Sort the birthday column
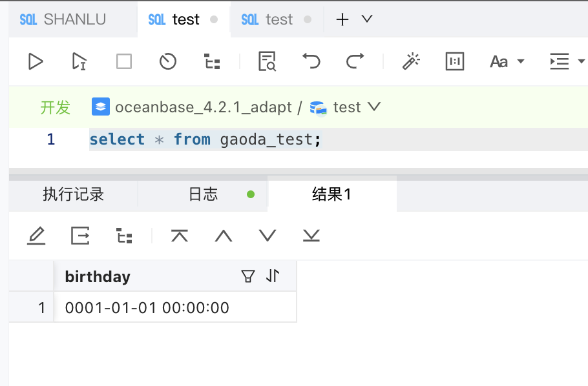The height and width of the screenshot is (386, 588). [x=272, y=276]
